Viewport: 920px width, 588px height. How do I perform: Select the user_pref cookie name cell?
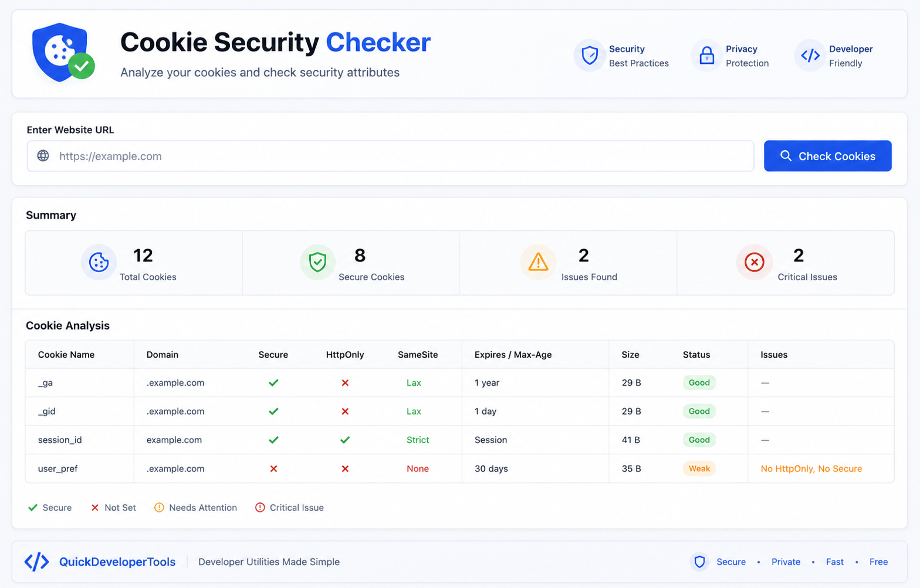tap(58, 469)
